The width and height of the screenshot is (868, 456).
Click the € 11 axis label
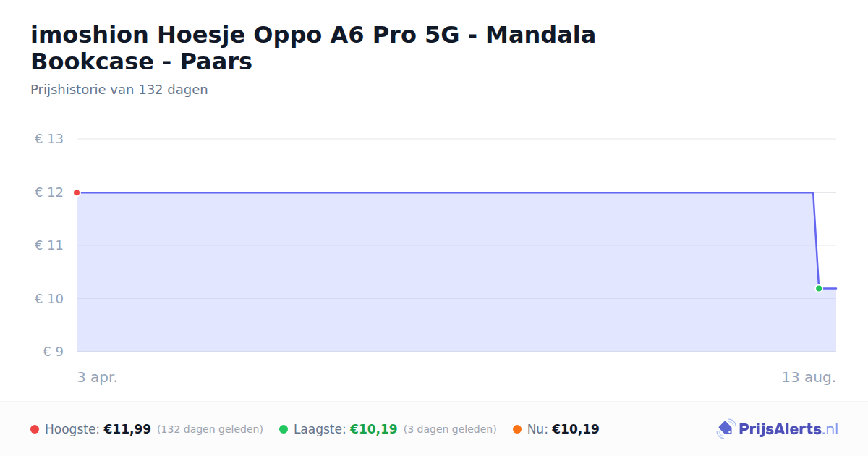tap(49, 245)
